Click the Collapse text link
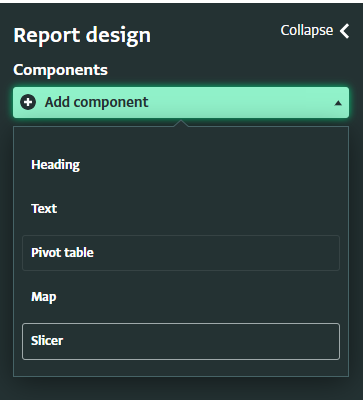363x400 pixels. point(307,30)
